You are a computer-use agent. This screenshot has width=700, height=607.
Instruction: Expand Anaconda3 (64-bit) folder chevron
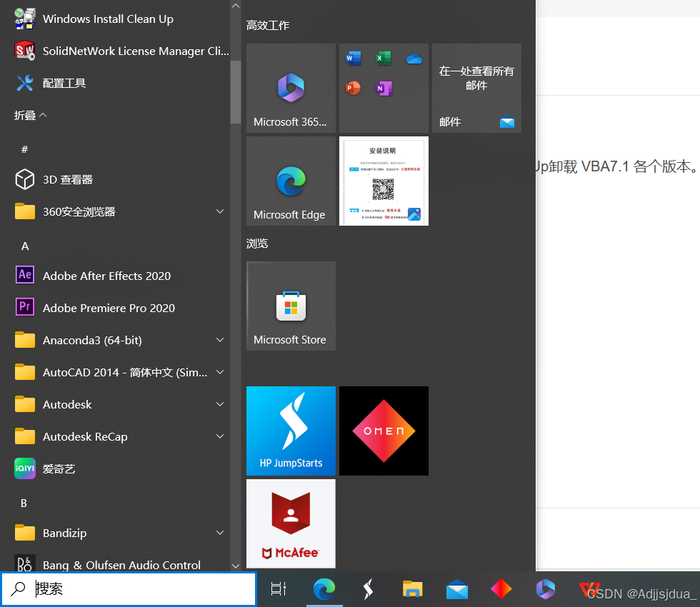(x=220, y=340)
